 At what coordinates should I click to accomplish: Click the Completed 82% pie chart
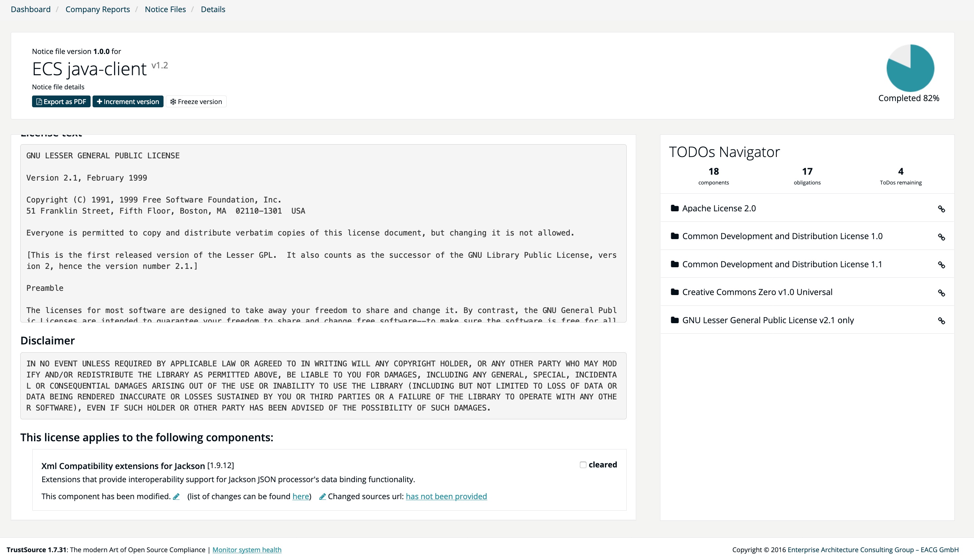tap(910, 68)
